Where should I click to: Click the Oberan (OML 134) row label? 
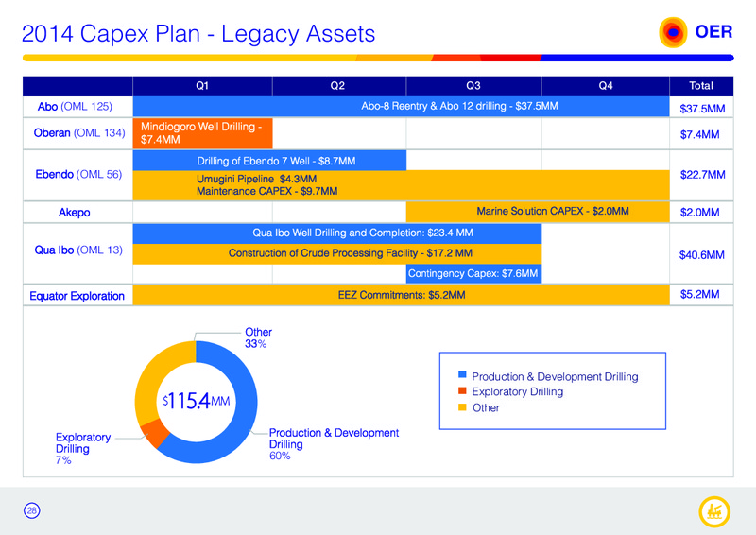79,132
